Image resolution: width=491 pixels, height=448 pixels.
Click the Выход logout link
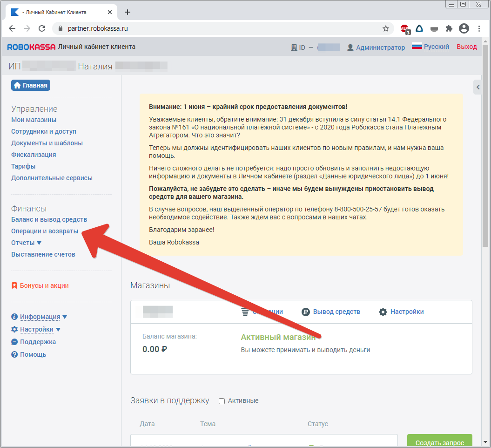click(x=466, y=47)
